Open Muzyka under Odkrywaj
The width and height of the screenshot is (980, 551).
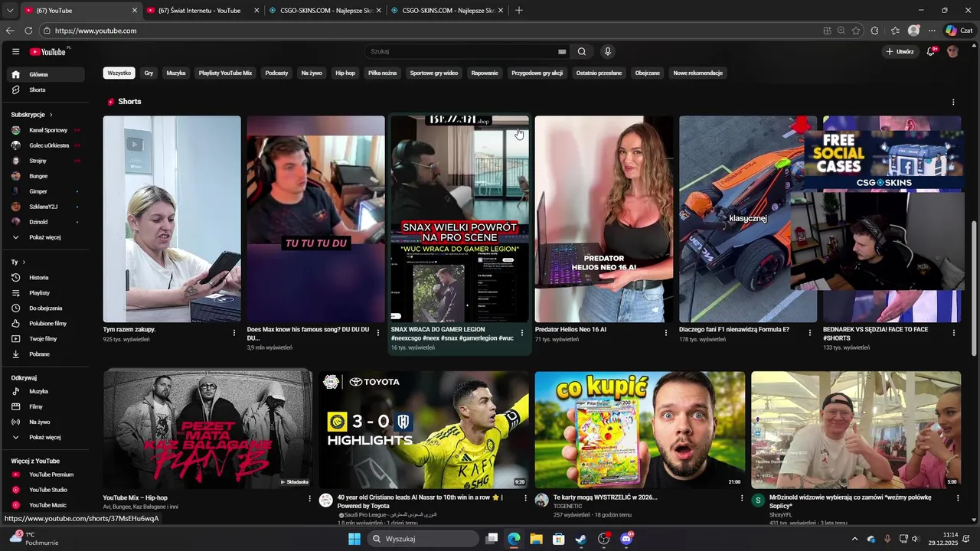coord(47,391)
